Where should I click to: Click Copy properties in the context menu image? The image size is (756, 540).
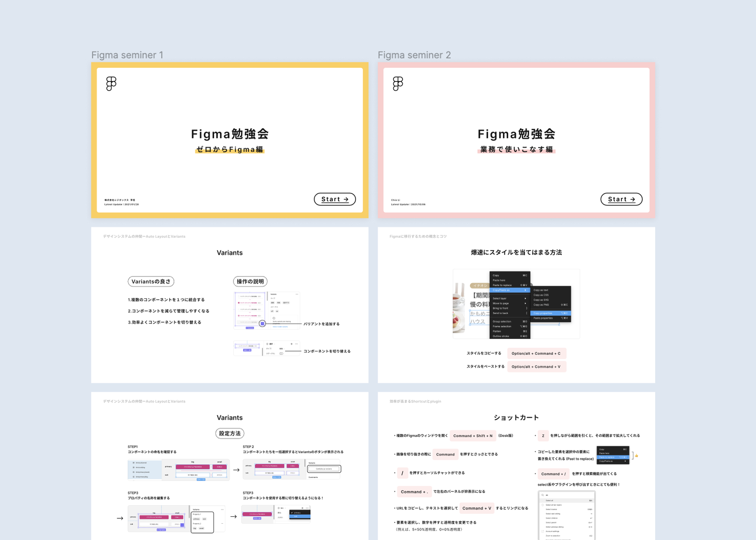tap(550, 313)
